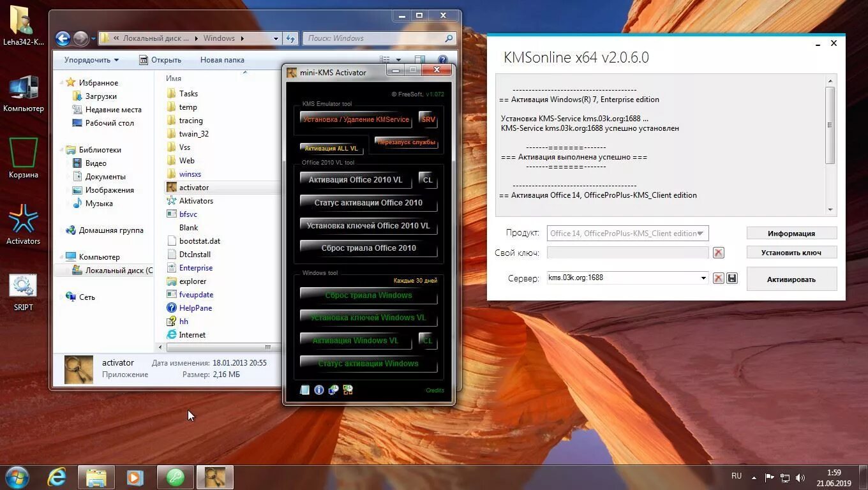This screenshot has width=868, height=490.
Task: Click the Локальный диск breadcrumb segment
Action: [156, 38]
